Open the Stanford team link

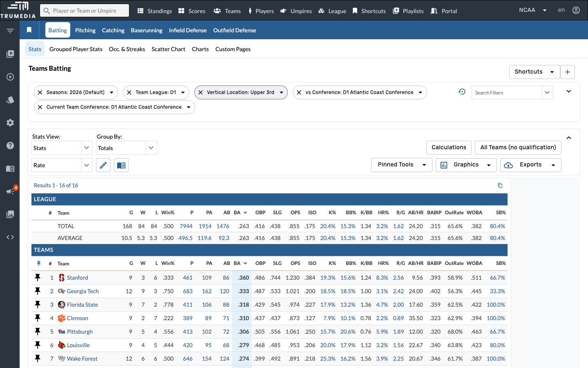pos(78,278)
